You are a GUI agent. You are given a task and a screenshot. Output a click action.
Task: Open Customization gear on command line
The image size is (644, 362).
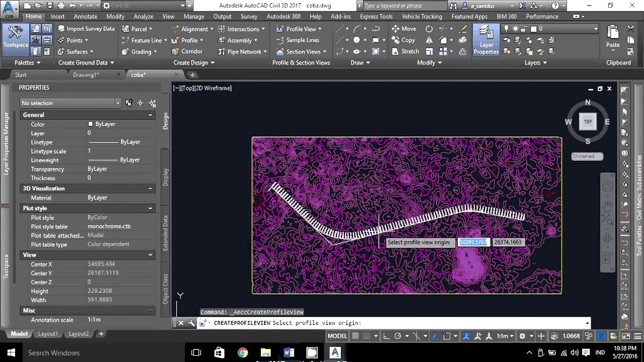click(192, 323)
